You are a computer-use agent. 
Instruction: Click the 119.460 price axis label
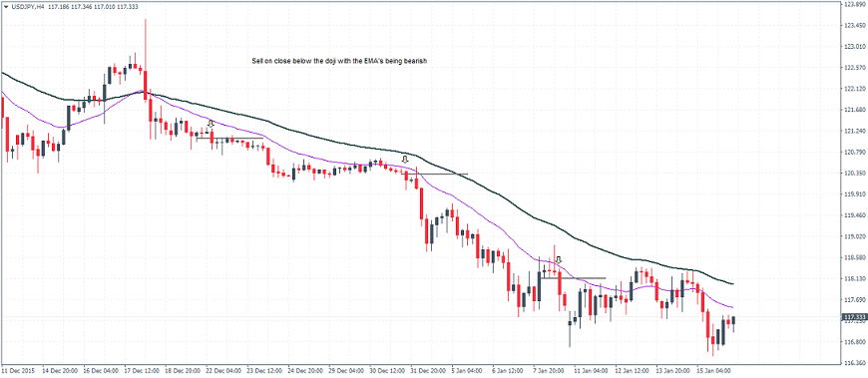click(x=856, y=215)
